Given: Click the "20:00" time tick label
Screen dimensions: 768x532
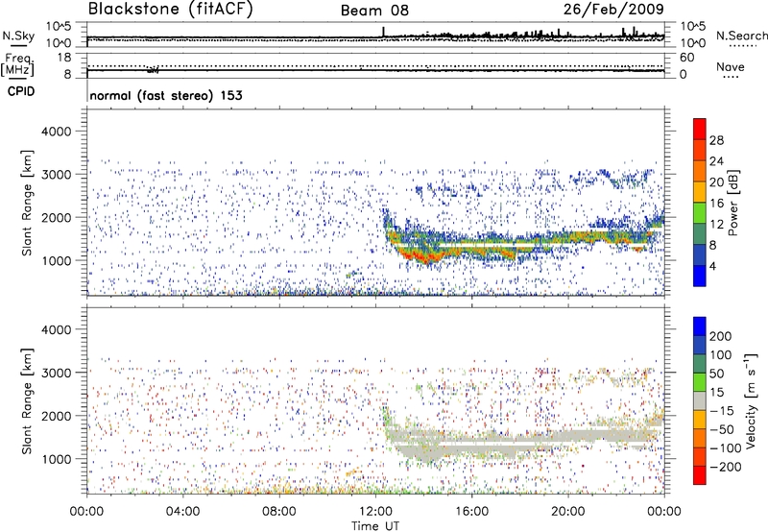Looking at the screenshot, I should (x=567, y=512).
